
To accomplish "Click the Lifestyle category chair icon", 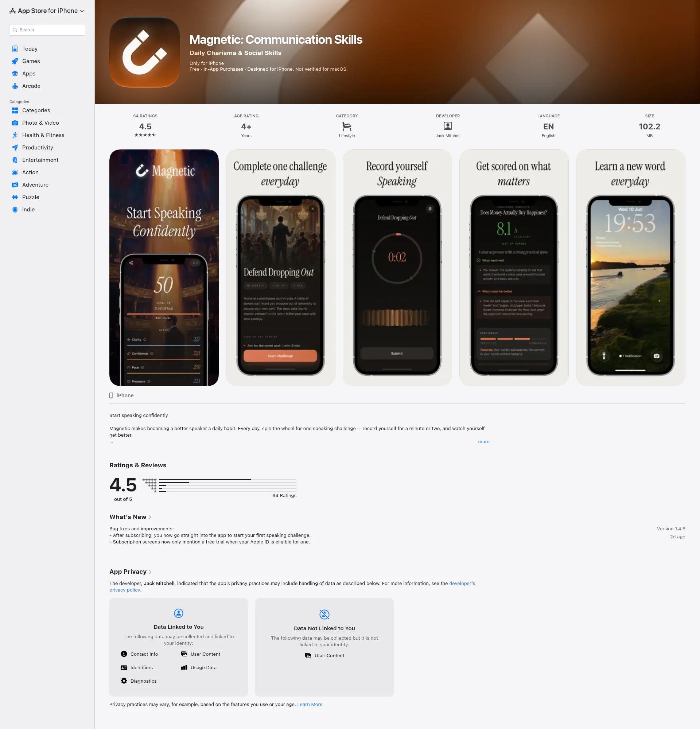I will (x=347, y=126).
